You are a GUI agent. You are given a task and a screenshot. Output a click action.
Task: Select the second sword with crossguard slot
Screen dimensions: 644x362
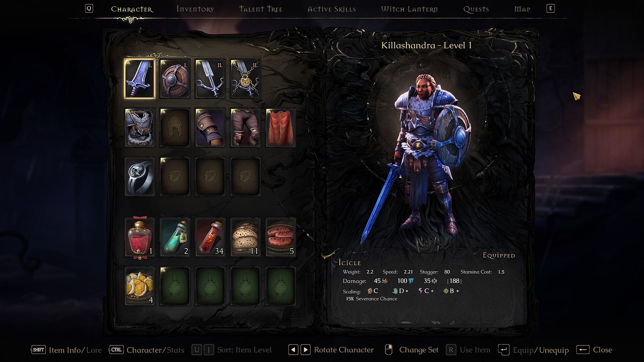coord(210,79)
